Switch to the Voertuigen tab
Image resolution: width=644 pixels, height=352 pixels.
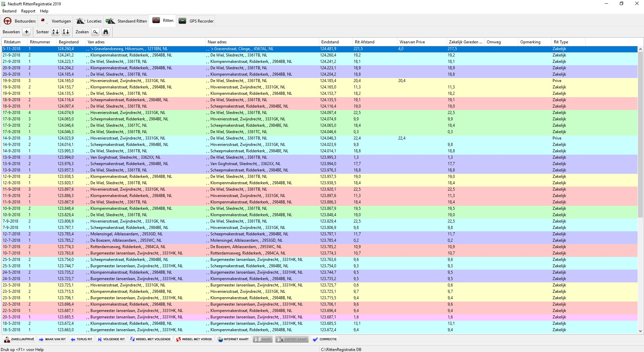pyautogui.click(x=55, y=21)
